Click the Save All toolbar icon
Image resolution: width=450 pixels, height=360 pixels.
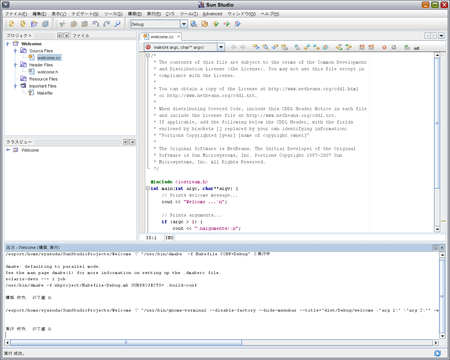pyautogui.click(x=45, y=24)
